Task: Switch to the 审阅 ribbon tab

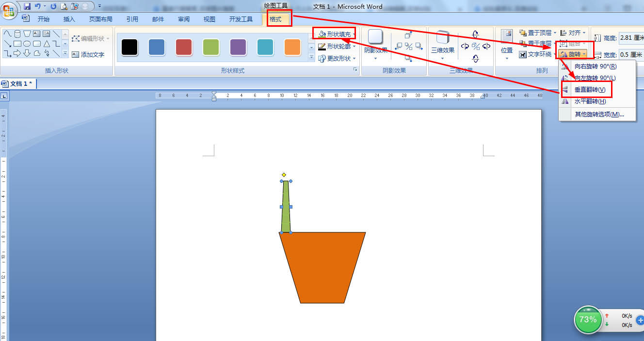Action: click(184, 19)
